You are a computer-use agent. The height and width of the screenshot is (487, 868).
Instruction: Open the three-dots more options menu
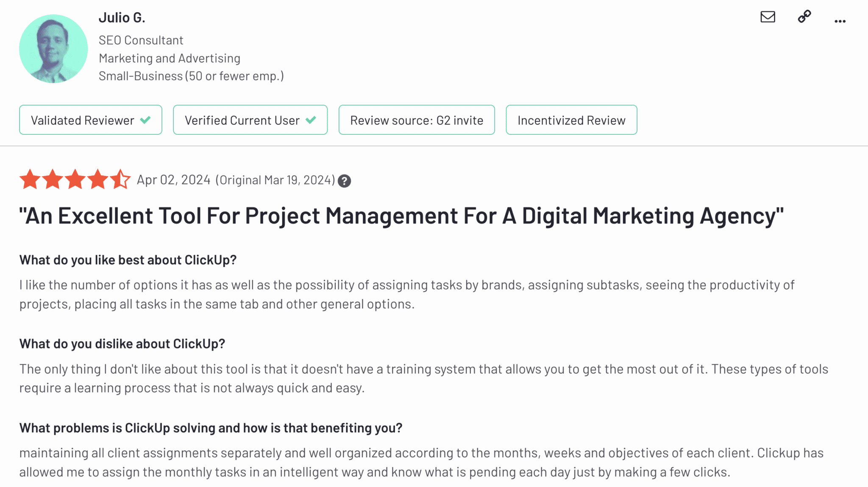coord(840,21)
